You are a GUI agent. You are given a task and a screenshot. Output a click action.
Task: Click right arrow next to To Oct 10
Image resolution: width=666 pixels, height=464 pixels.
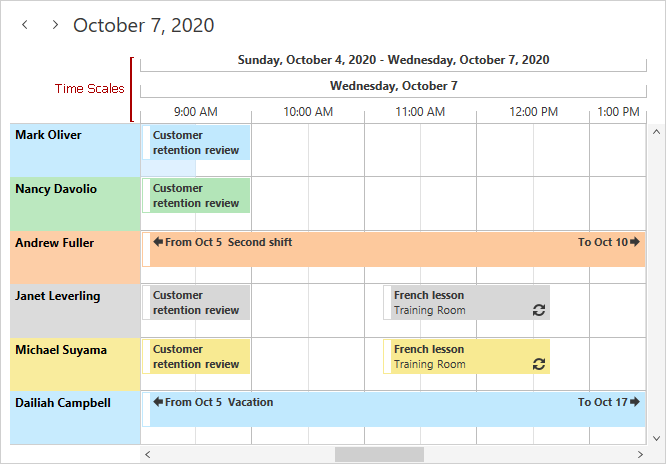coord(635,242)
